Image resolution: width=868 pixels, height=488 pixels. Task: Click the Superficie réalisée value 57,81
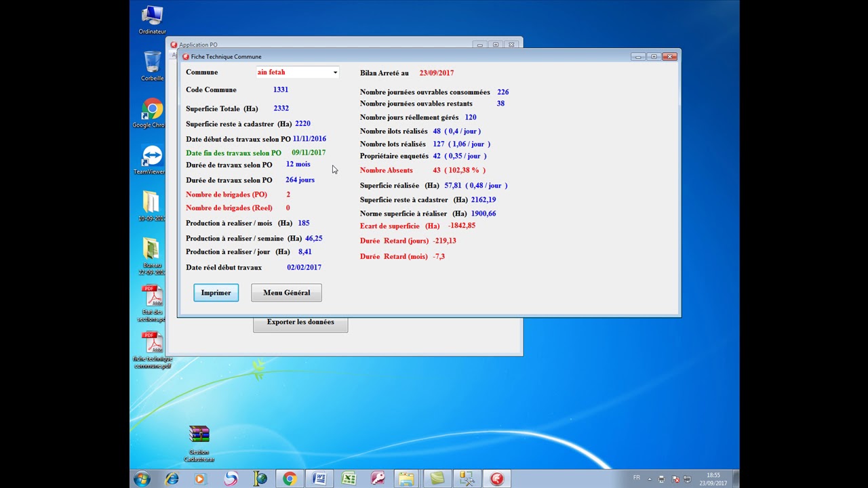(x=452, y=186)
